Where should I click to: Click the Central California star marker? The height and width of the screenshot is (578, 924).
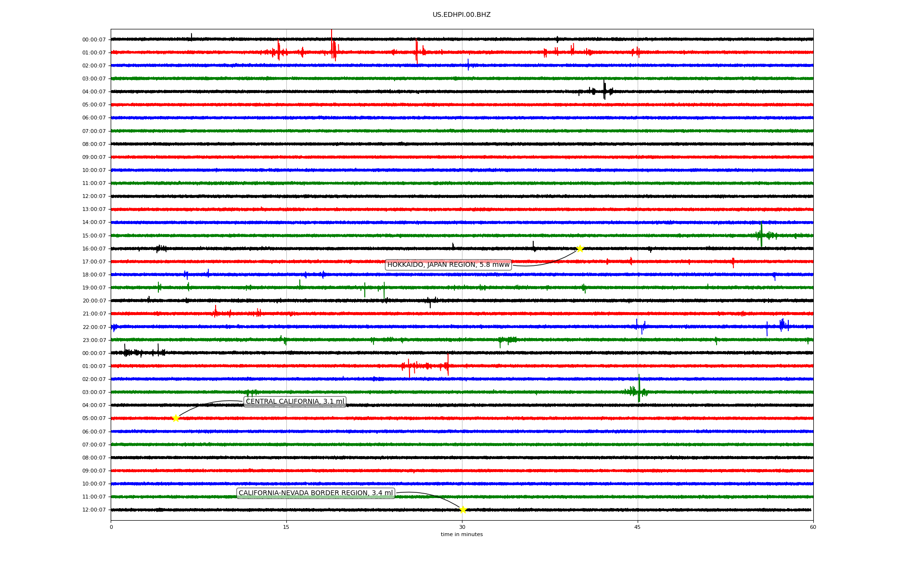(x=176, y=418)
